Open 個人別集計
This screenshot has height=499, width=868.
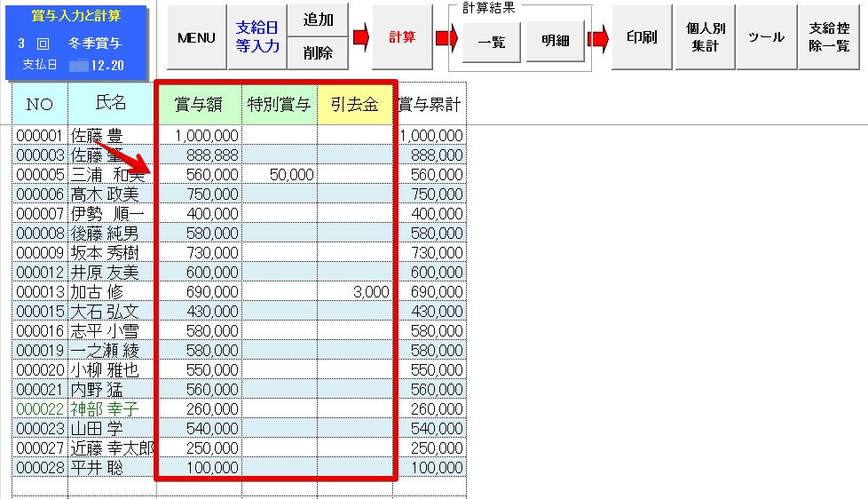(x=704, y=38)
